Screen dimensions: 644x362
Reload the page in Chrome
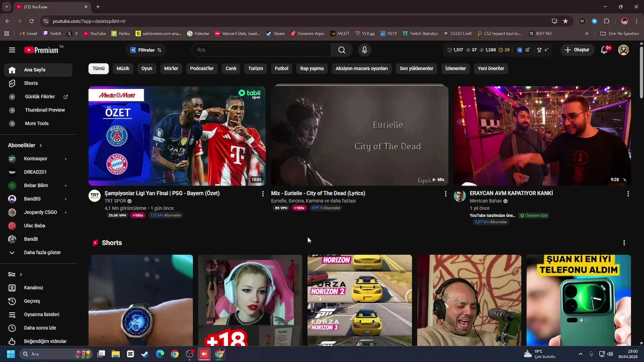click(31, 21)
